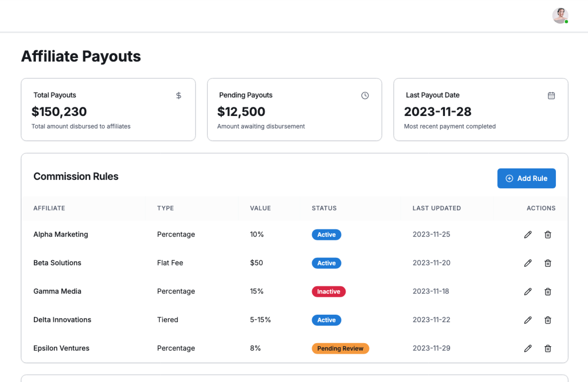Edit the Epsilon Ventures rule
This screenshot has width=588, height=382.
tap(528, 348)
